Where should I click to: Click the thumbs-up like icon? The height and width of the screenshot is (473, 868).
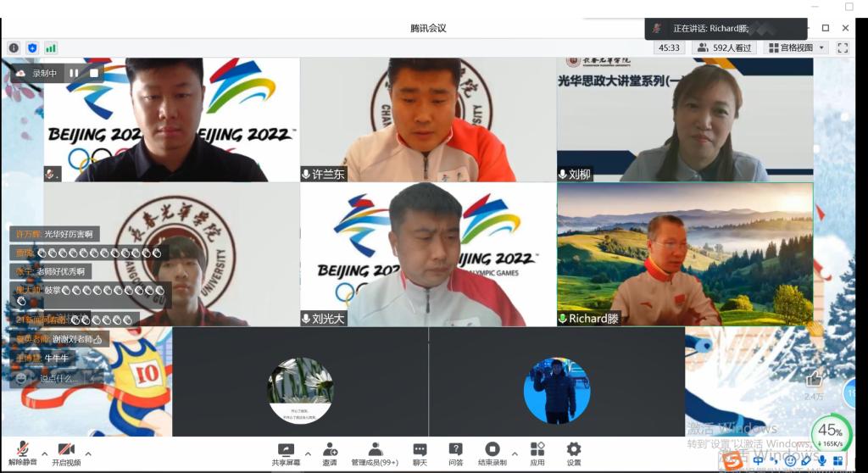814,380
